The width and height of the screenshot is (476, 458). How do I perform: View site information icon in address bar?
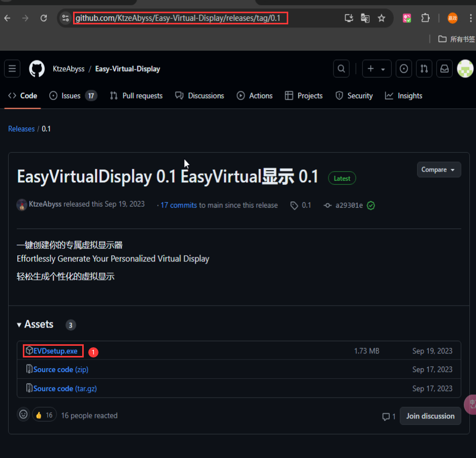pos(65,18)
